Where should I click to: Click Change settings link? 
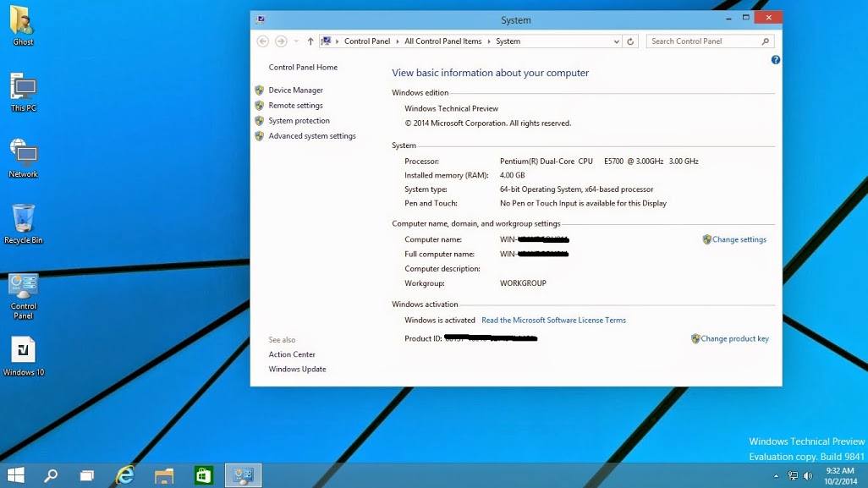(739, 239)
